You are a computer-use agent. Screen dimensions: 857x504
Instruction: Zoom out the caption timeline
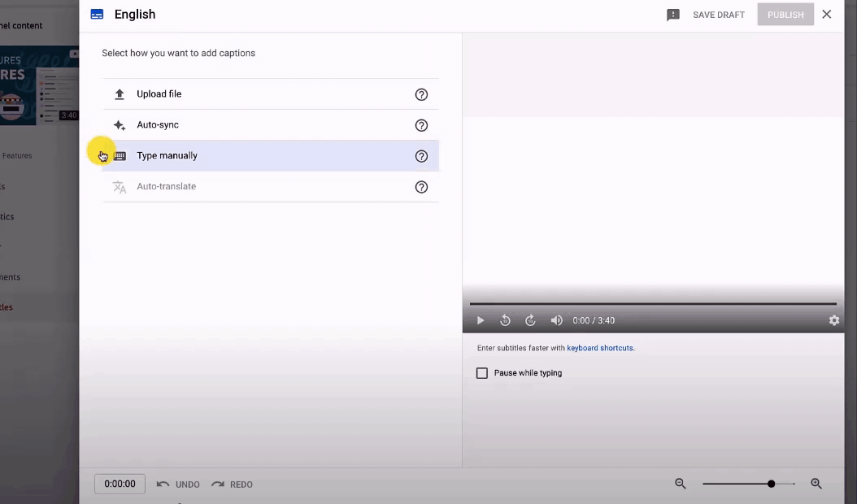[x=681, y=483]
